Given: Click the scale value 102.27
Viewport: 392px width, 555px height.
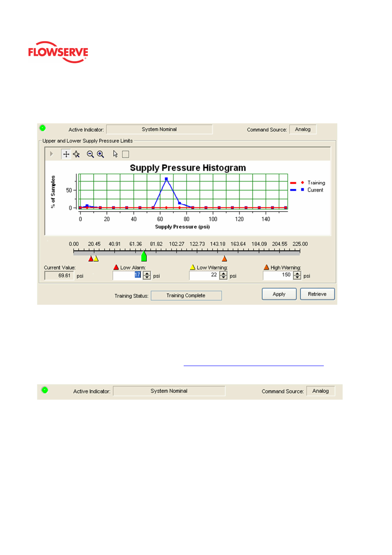Looking at the screenshot, I should 177,244.
